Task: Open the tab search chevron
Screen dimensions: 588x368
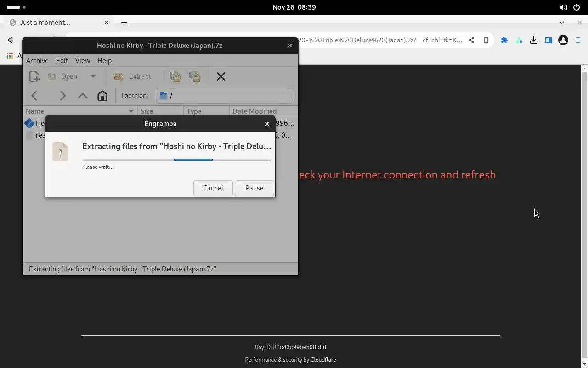Action: pos(562,22)
